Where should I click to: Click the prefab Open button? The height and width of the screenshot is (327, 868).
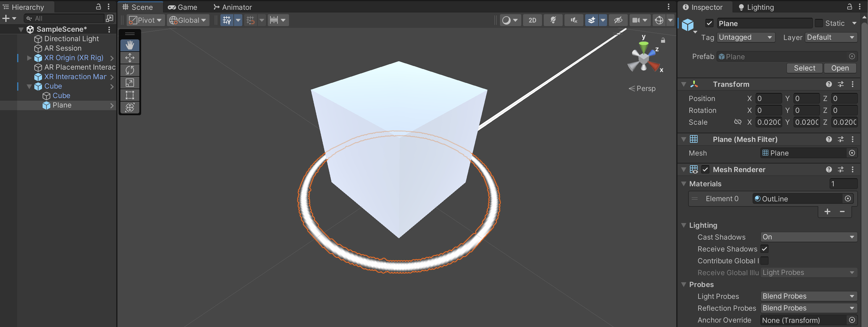pyautogui.click(x=839, y=68)
